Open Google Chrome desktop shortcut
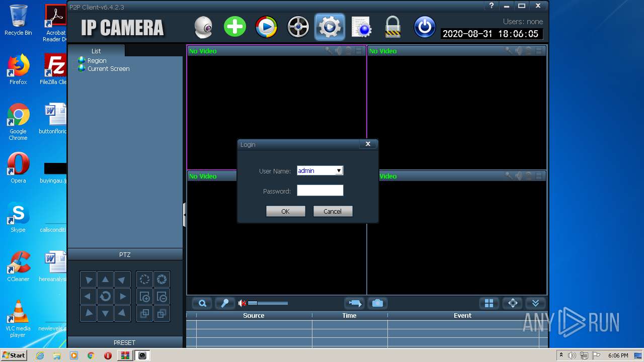The image size is (644, 362). pyautogui.click(x=18, y=122)
